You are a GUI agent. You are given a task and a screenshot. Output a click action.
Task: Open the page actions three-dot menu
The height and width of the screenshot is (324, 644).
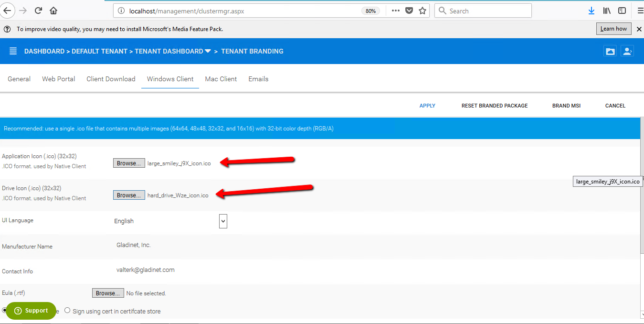pos(395,11)
